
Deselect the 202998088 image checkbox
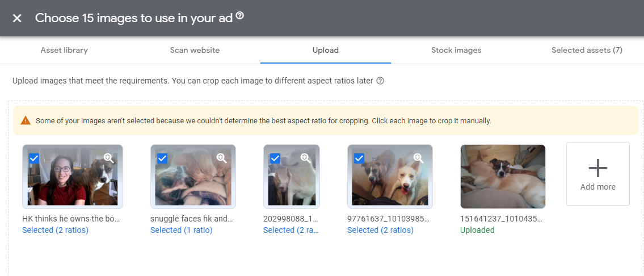275,158
